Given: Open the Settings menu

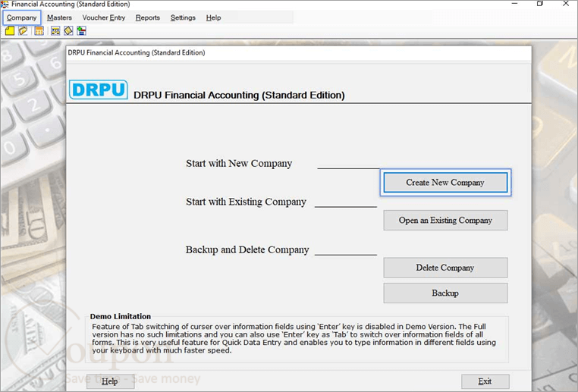Looking at the screenshot, I should [x=183, y=17].
